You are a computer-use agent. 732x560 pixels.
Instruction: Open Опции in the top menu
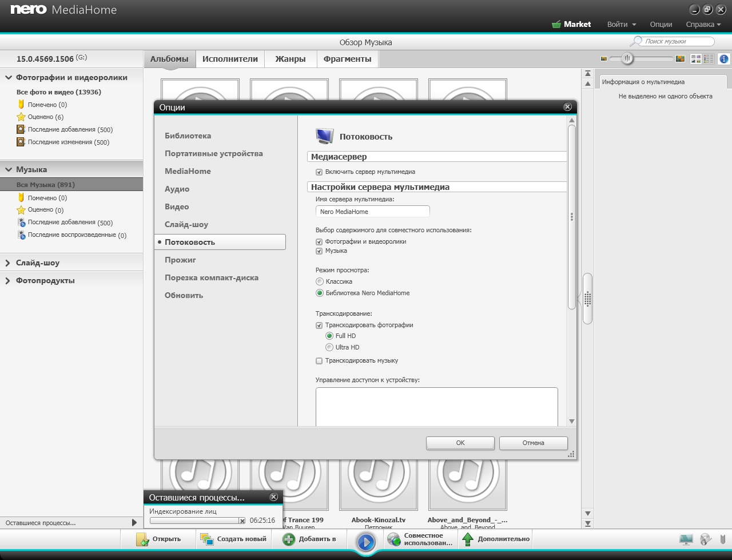[x=661, y=25]
